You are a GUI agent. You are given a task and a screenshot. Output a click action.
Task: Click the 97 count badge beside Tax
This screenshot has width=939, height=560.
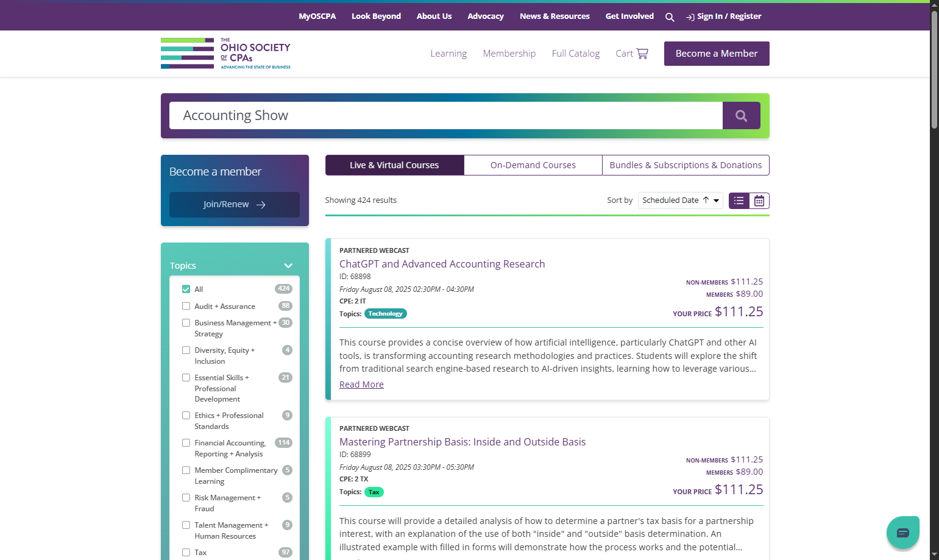(285, 553)
